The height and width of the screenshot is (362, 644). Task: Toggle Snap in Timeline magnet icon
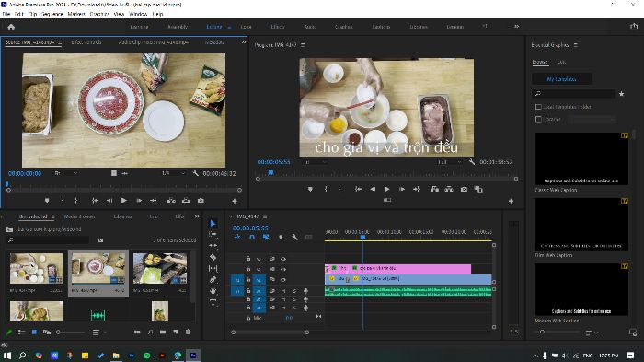(x=252, y=237)
